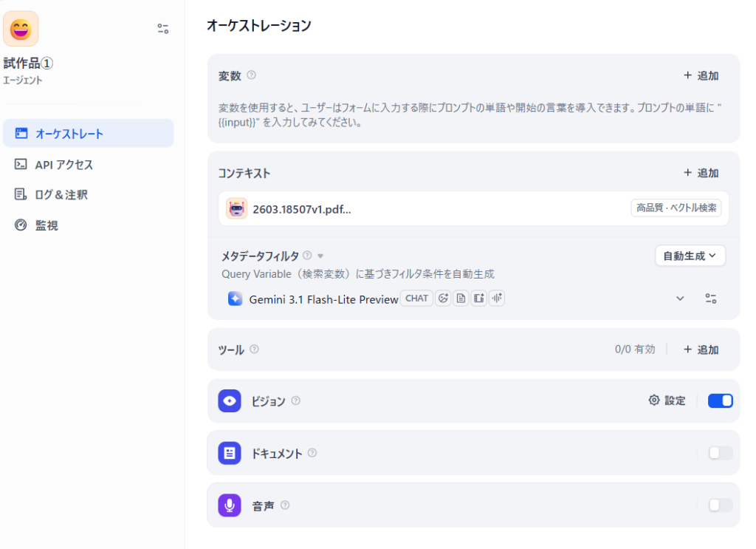This screenshot has height=549, width=756.
Task: Click 設定 for the ビジョン feature
Action: pyautogui.click(x=667, y=400)
